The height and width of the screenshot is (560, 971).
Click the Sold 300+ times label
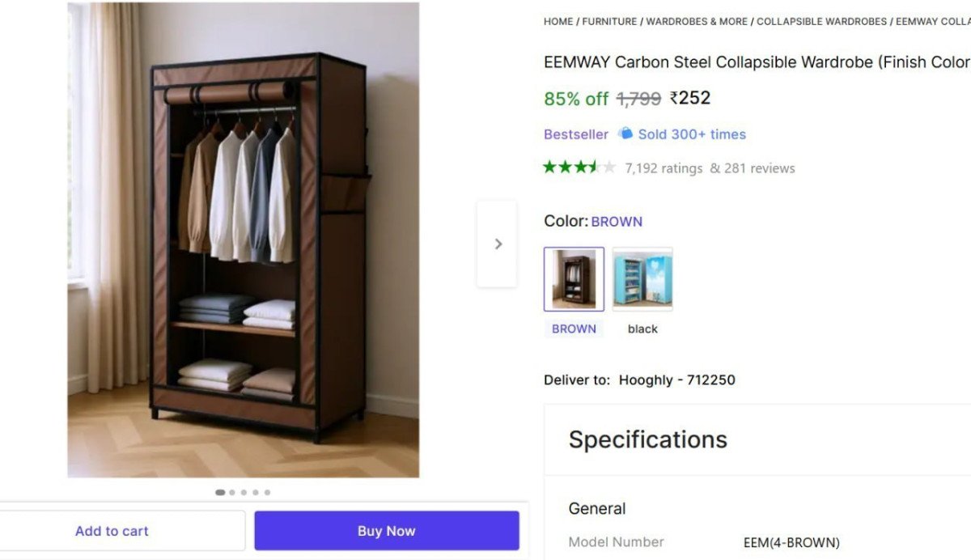(692, 134)
